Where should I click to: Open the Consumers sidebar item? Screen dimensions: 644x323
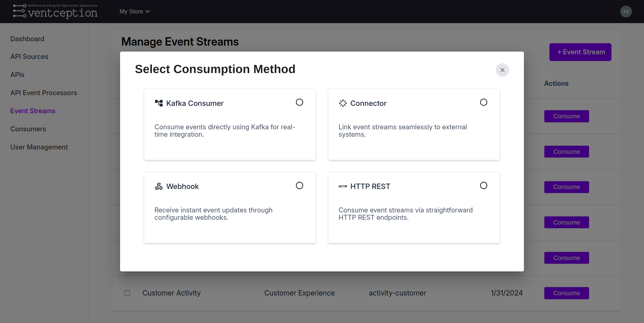[x=28, y=129]
